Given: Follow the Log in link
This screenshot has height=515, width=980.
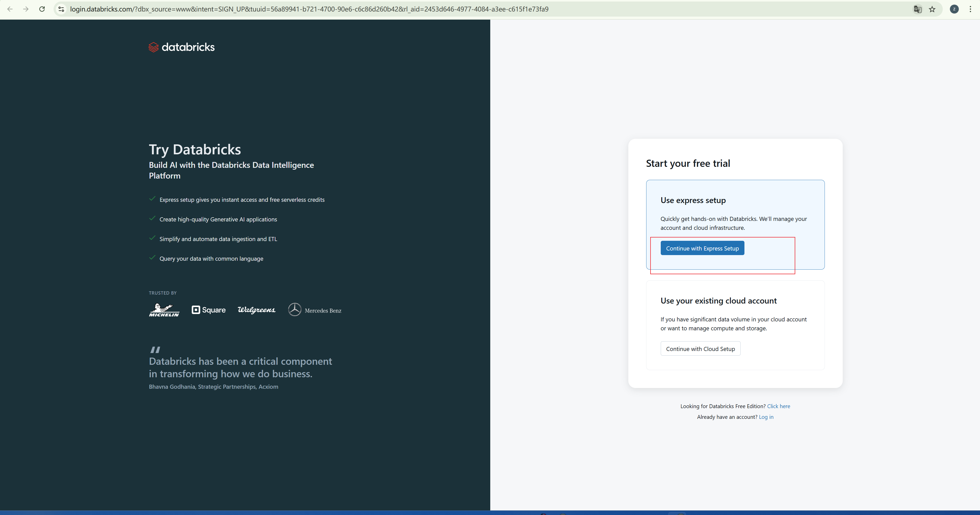Looking at the screenshot, I should [766, 417].
